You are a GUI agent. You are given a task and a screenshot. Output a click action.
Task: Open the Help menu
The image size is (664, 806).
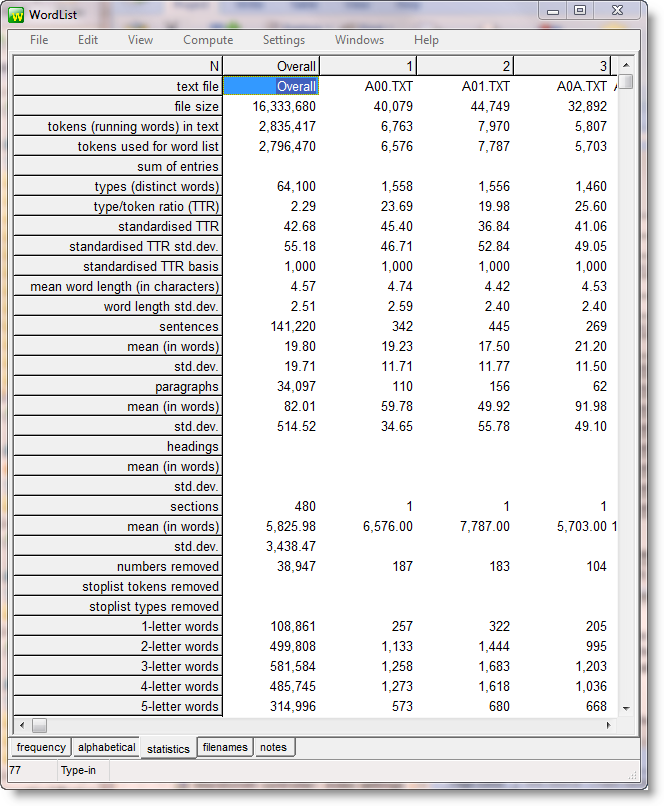(x=426, y=40)
